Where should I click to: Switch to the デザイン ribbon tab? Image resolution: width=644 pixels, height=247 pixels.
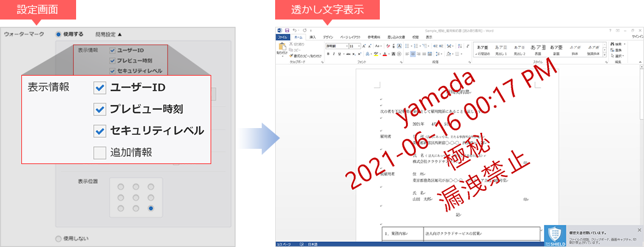(x=328, y=37)
